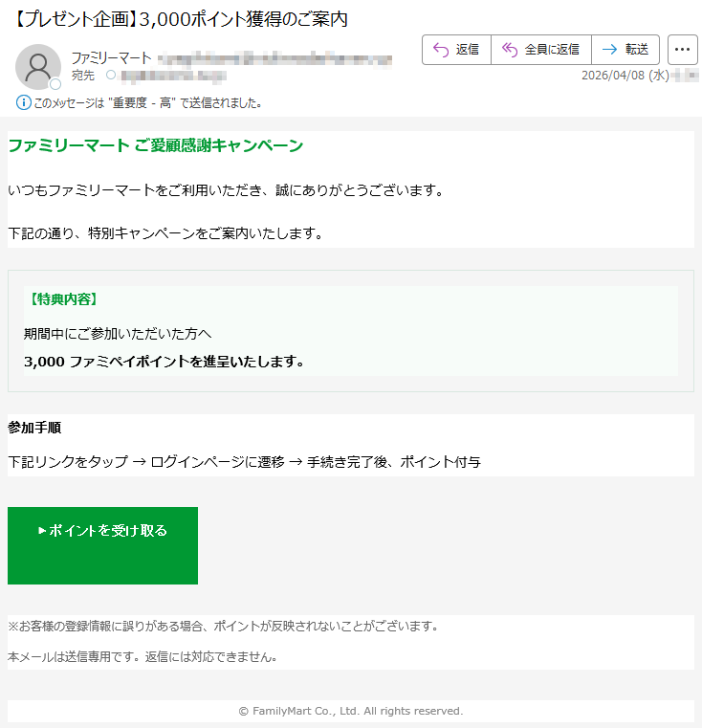Click the blurred recipient address

(x=173, y=76)
